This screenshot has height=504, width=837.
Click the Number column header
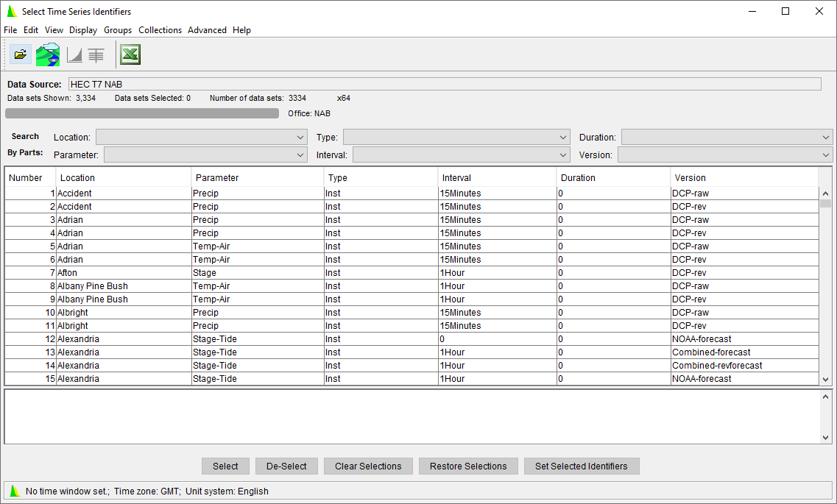[x=30, y=177]
